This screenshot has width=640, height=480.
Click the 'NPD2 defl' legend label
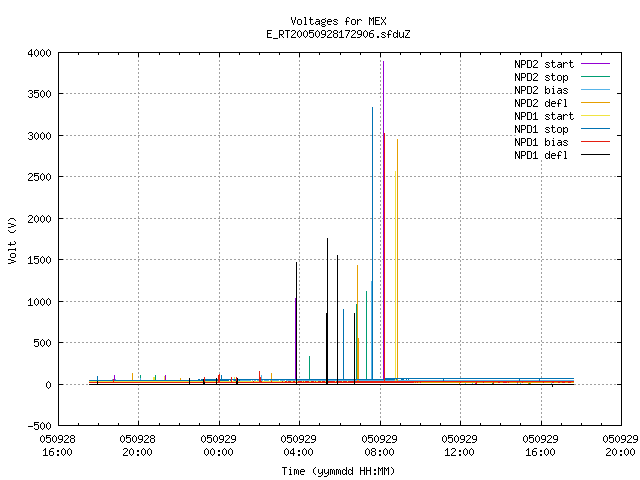541,103
